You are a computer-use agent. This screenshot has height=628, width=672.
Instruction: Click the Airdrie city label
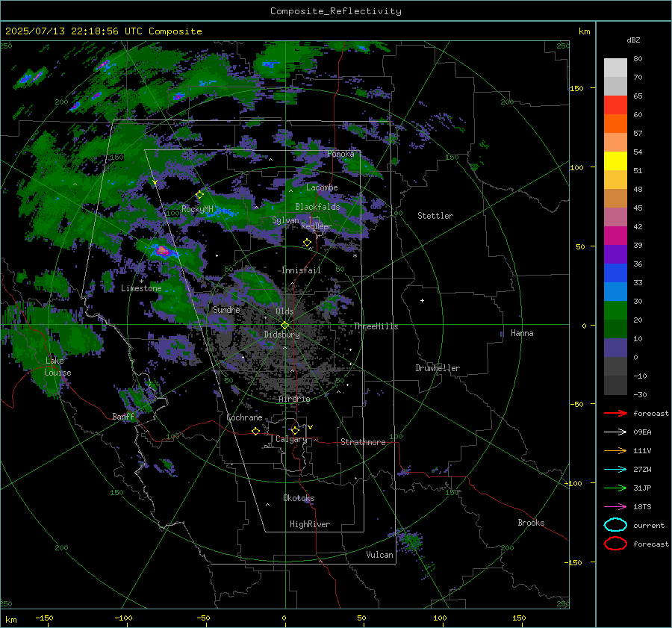(294, 399)
